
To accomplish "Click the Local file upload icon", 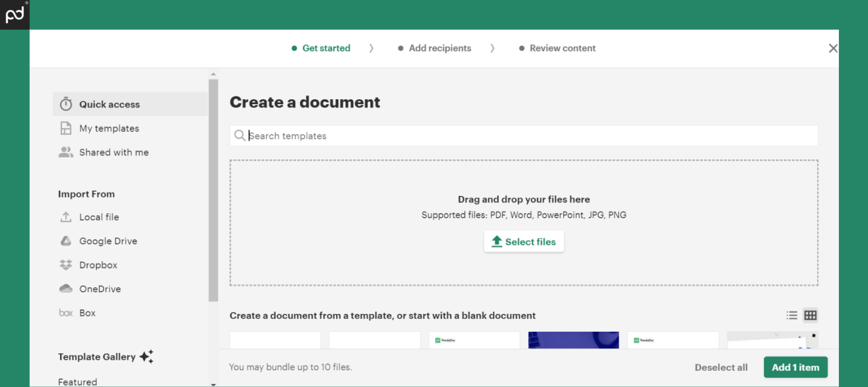I will tap(66, 216).
